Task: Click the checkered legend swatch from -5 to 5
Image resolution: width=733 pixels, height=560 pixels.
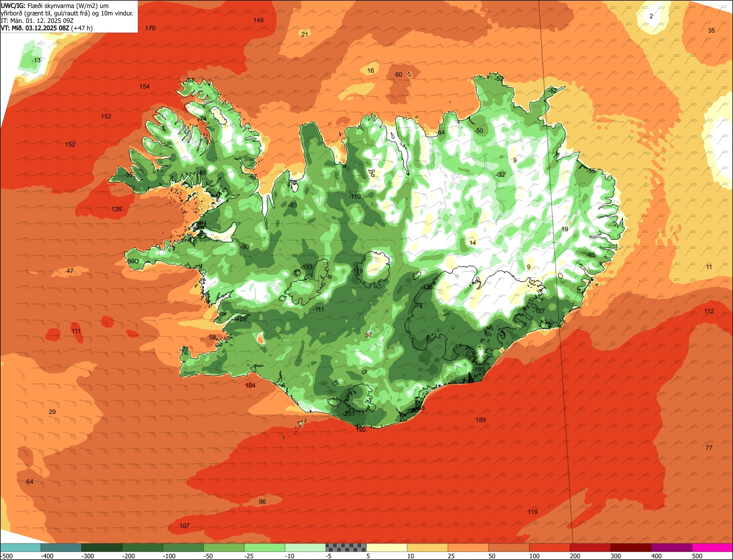Action: [x=346, y=547]
